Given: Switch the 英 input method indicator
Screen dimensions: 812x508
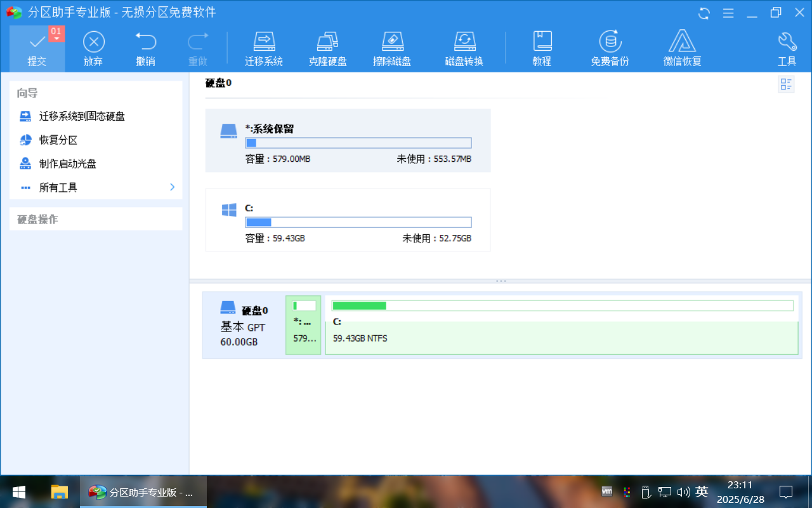Looking at the screenshot, I should tap(702, 491).
